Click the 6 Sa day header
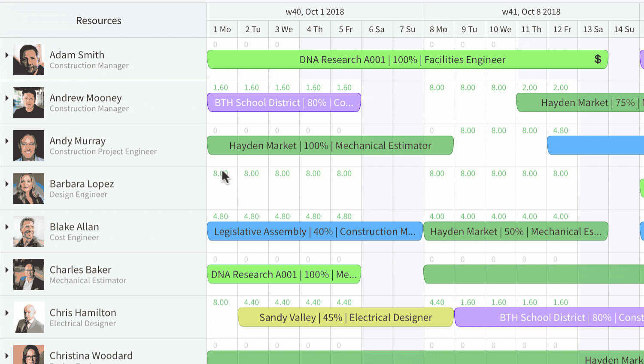644x364 pixels. pos(377,29)
